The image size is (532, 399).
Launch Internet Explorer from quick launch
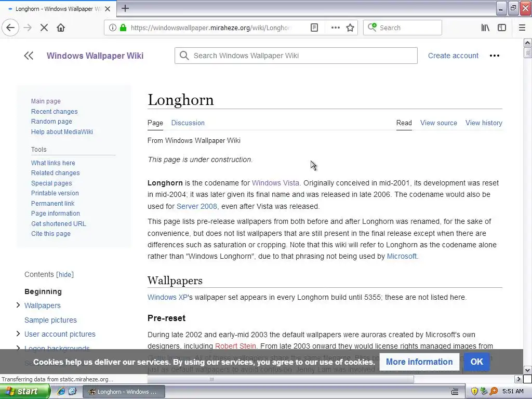coord(61,392)
